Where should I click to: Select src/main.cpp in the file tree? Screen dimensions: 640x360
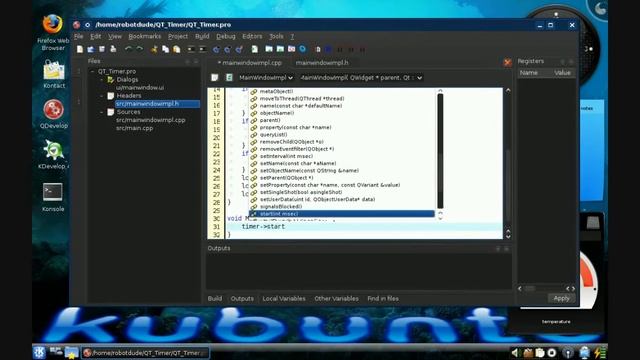point(135,128)
